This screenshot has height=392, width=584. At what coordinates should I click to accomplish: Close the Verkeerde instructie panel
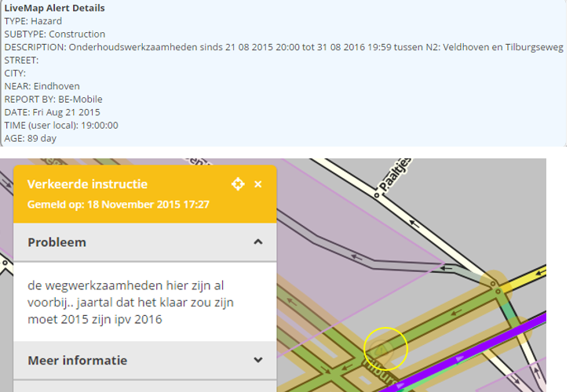click(258, 184)
